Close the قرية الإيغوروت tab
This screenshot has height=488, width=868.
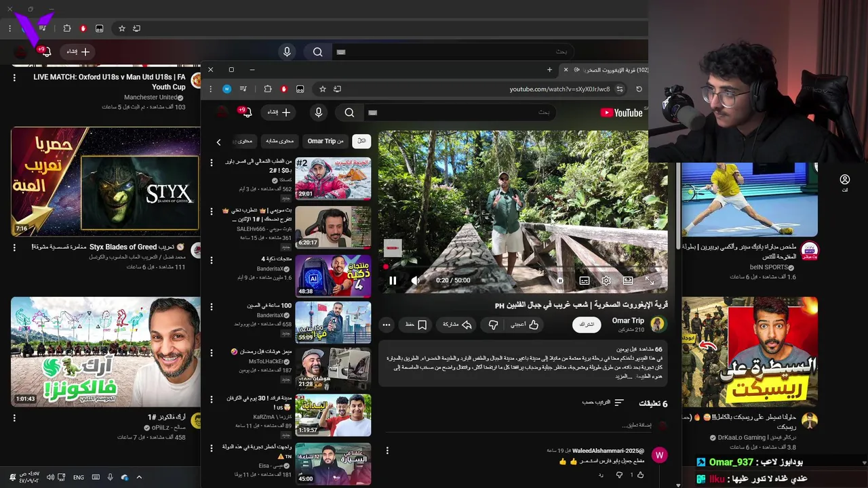coord(566,70)
